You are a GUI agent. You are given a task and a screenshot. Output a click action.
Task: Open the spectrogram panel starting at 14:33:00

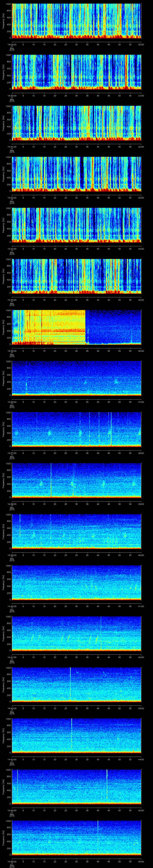click(x=77, y=225)
